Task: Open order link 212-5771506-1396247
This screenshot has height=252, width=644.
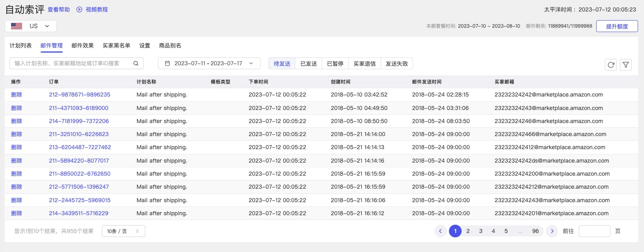Action: [x=79, y=187]
